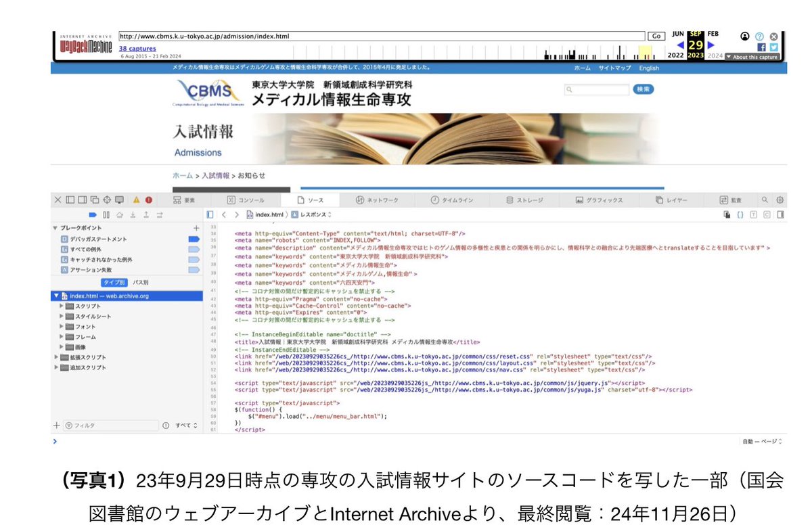Viewport: 812px width, 527px height.
Task: Open the レイヤー (Layers) tab
Action: point(671,200)
